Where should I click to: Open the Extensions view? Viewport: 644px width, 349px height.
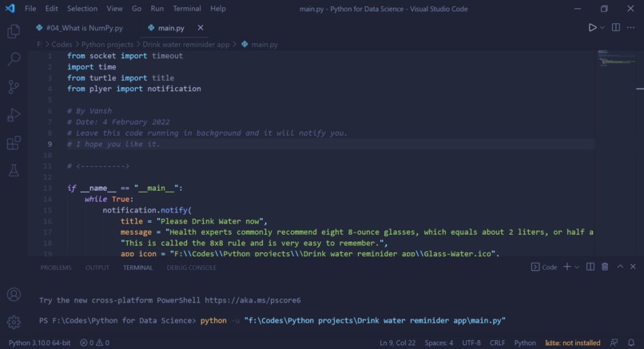14,143
